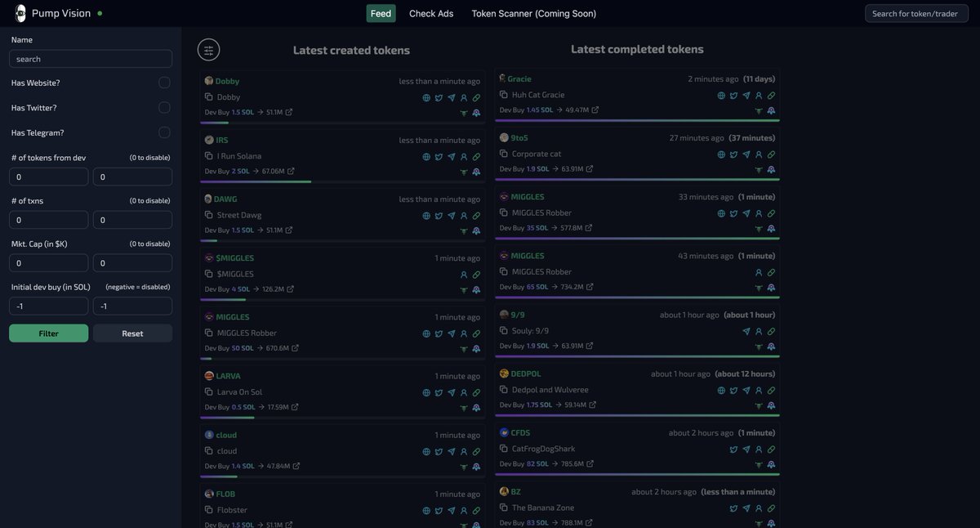Open the Check Ads tab
980x528 pixels.
[x=431, y=13]
